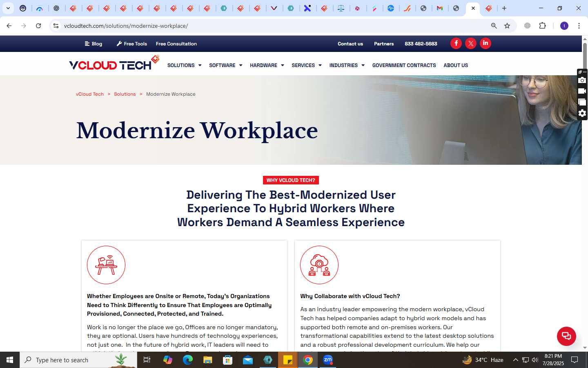Expand the SOFTWARE menu
588x368 pixels.
coord(225,65)
